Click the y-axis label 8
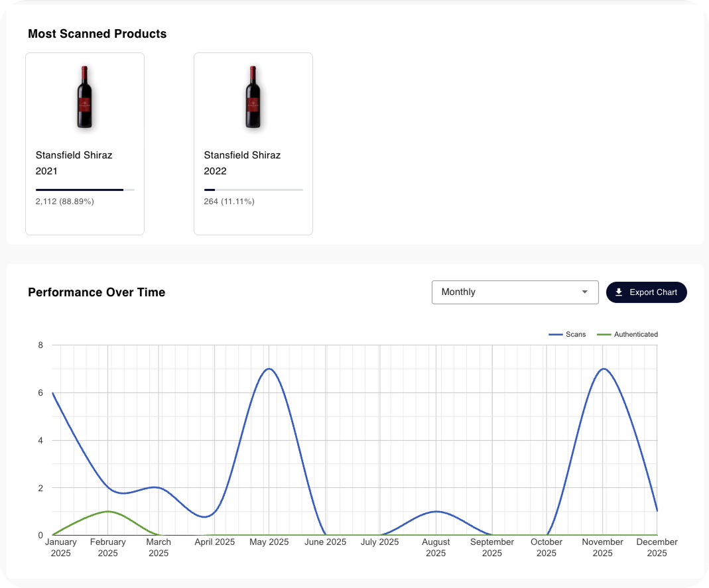Viewport: 709px width, 588px height. [x=40, y=345]
